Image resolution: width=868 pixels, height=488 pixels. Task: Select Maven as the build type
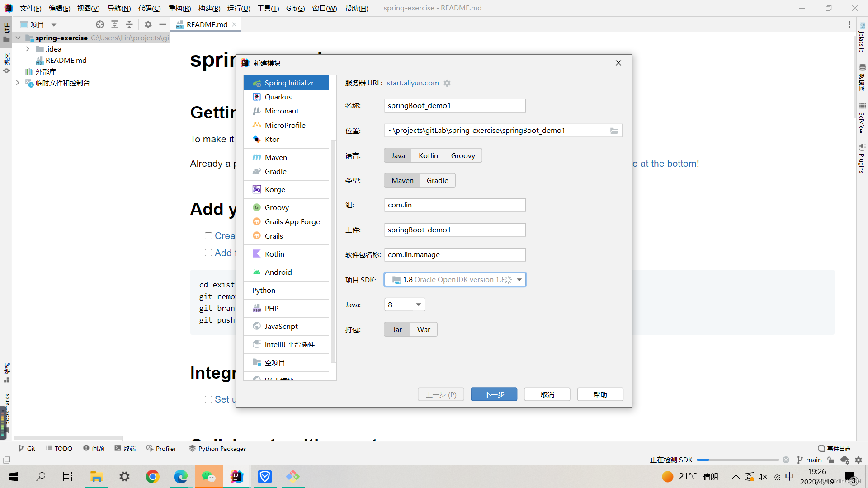[x=402, y=180]
